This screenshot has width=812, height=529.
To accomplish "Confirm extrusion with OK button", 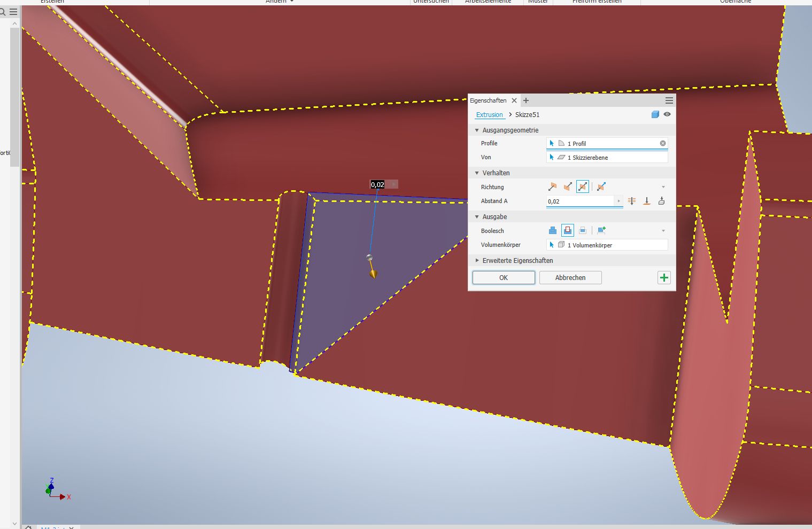I will click(504, 277).
